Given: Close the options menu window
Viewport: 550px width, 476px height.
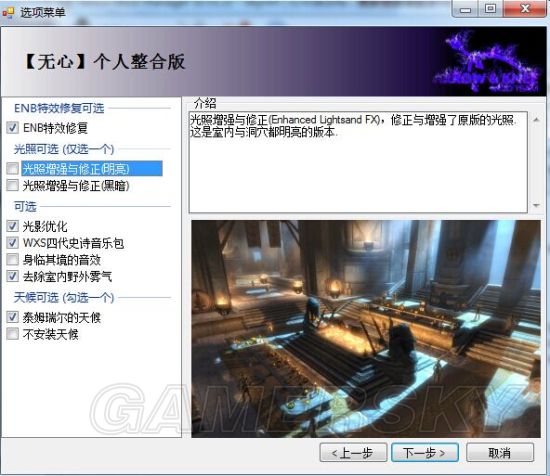Looking at the screenshot, I should [525, 9].
